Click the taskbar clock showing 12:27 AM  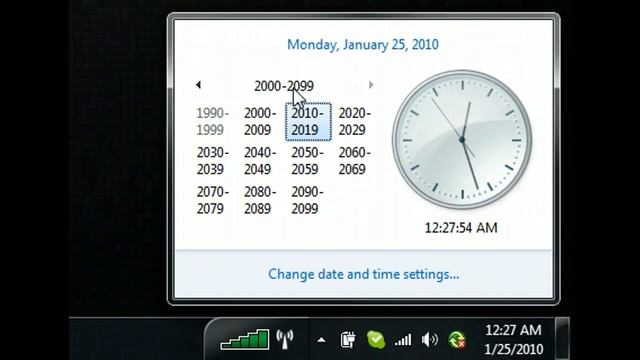[x=513, y=340]
